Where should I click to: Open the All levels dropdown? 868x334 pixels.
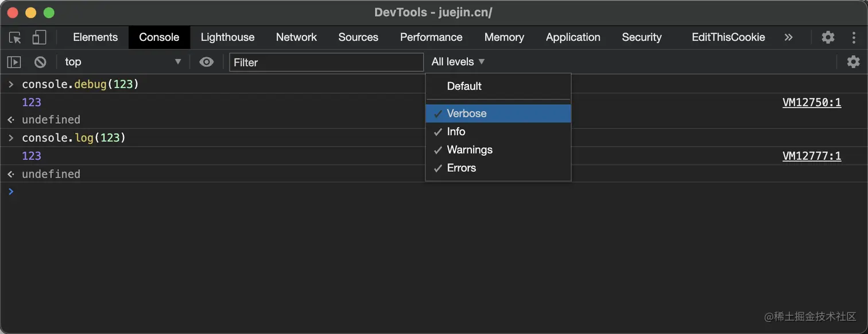coord(458,62)
